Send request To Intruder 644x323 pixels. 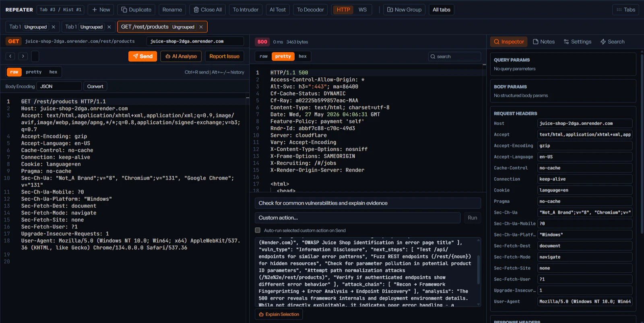click(x=246, y=10)
